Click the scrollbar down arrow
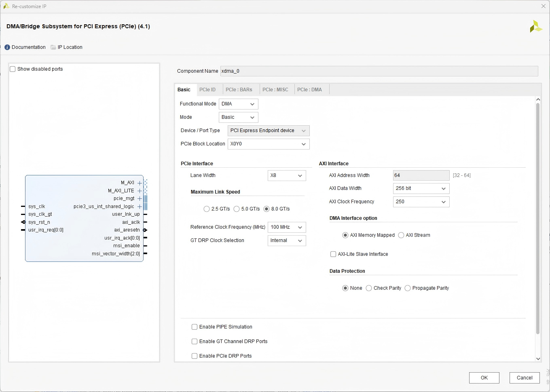Viewport: 550px width, 392px height. (538, 359)
